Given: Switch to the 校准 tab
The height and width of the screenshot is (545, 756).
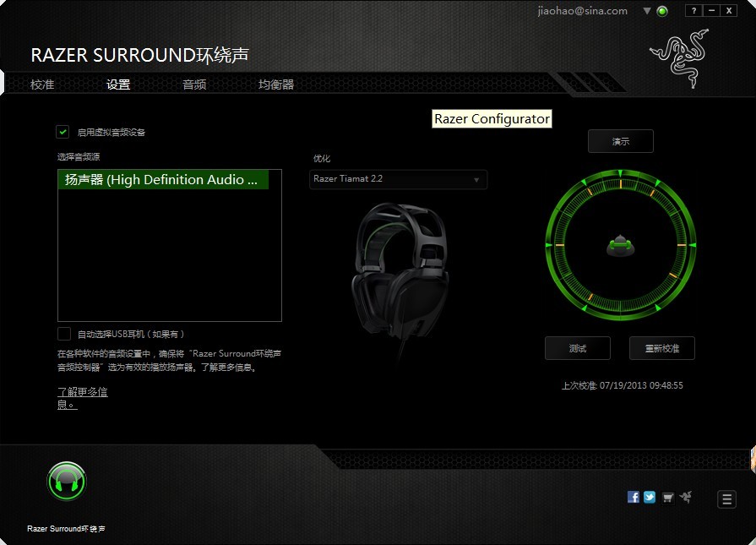Looking at the screenshot, I should click(x=42, y=84).
